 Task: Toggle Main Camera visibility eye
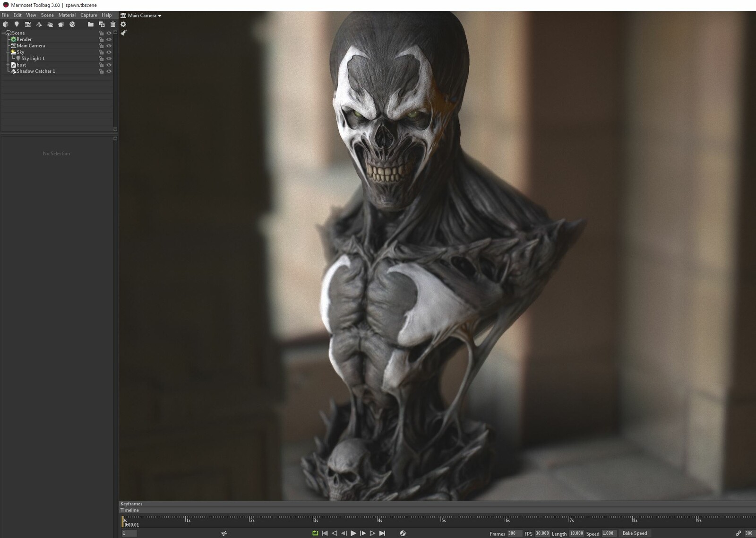coord(109,46)
